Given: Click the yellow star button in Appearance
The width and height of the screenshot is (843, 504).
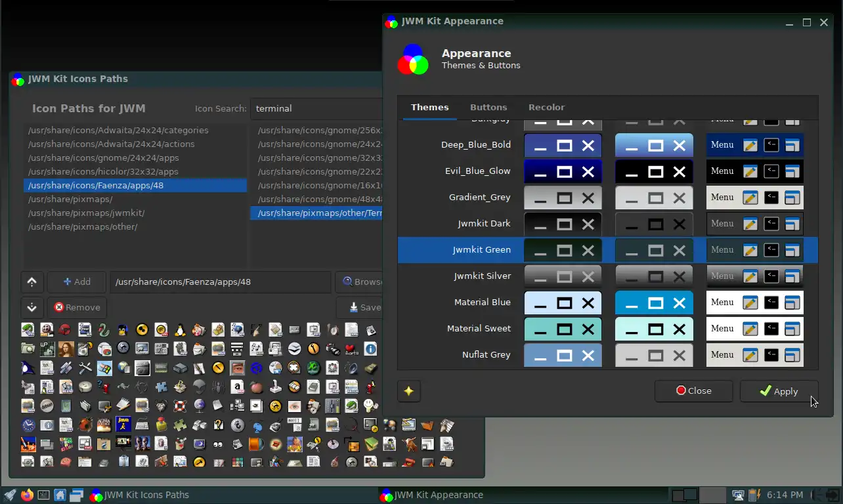Looking at the screenshot, I should coord(408,391).
